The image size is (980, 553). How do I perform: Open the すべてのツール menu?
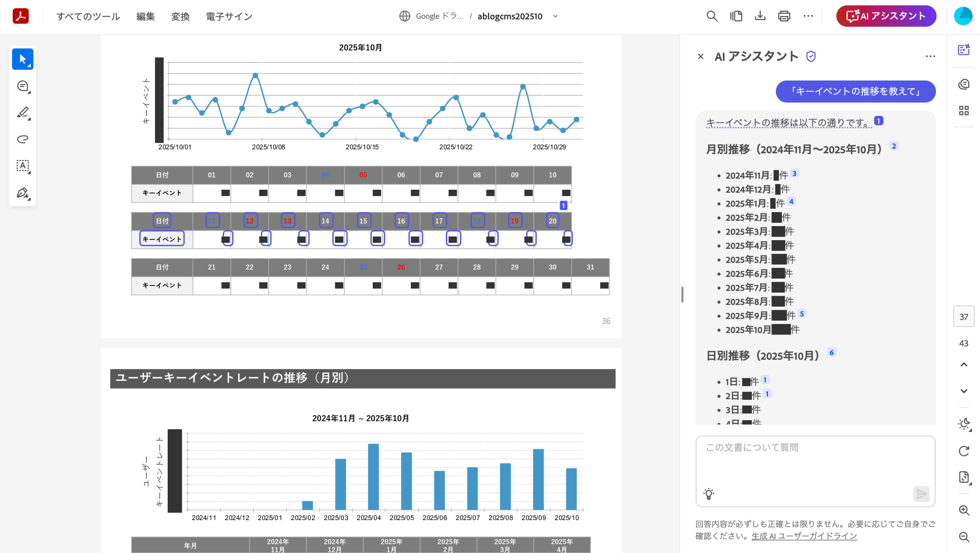point(88,16)
